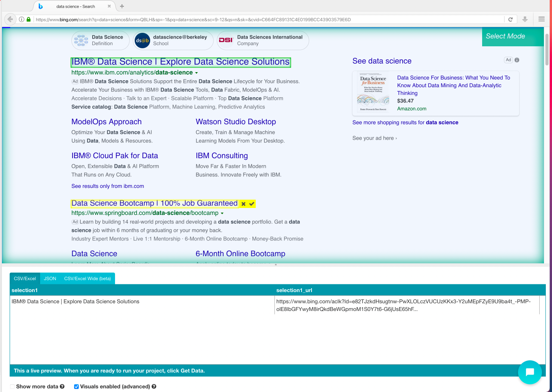Open the IBM Consulting link

pos(222,156)
